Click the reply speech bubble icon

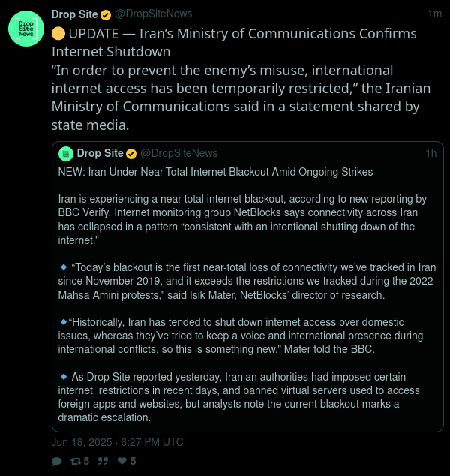pos(57,462)
